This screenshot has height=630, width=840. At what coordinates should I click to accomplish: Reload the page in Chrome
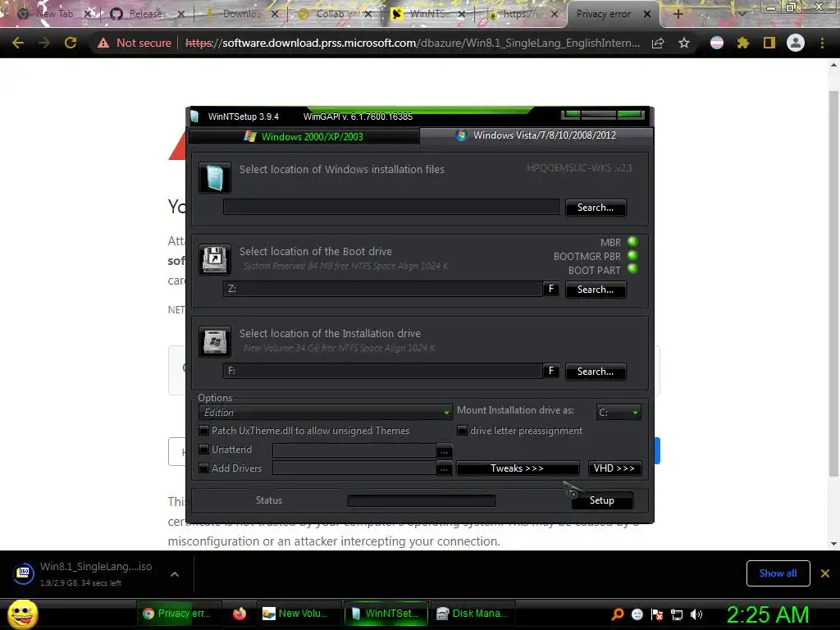pos(71,43)
